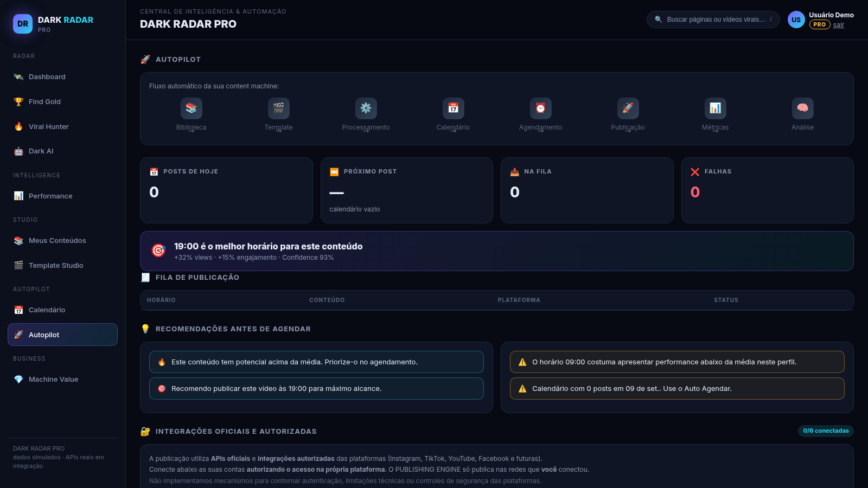Click 'Usuário Demo' user name
Viewport: 868px width, 488px height.
pos(832,15)
